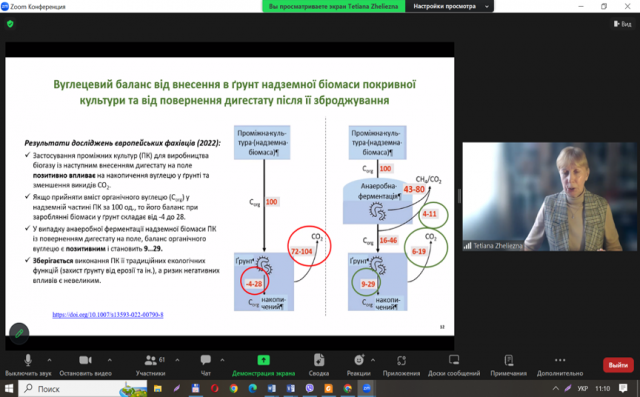
Task: Click the 6-19 CO2 value in green circle
Action: click(419, 251)
